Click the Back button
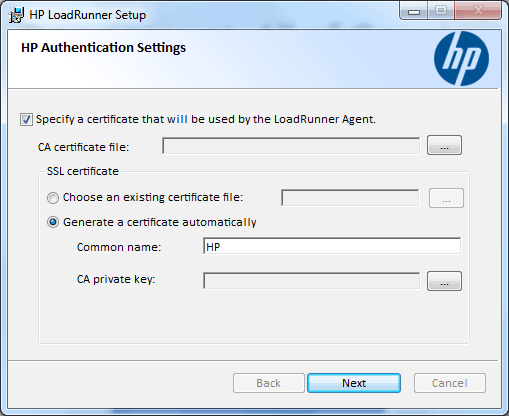509x416 pixels. coord(269,383)
